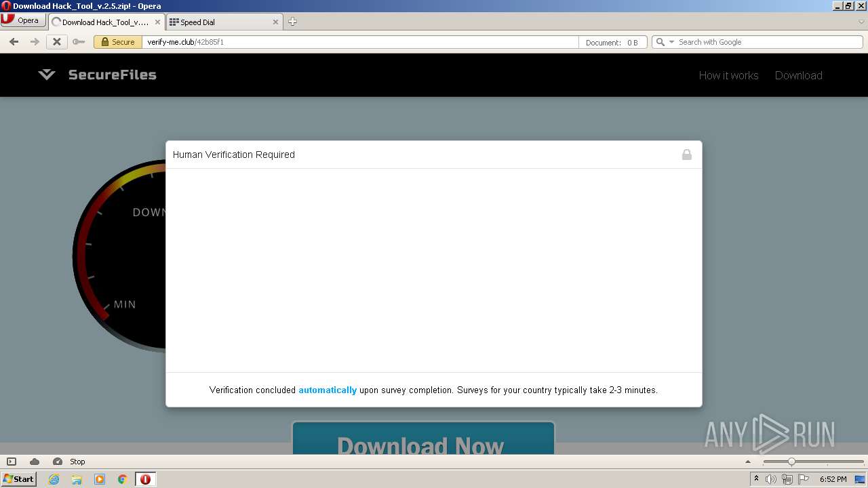Open the volume speaker tray icon
The width and height of the screenshot is (868, 488).
click(x=771, y=479)
